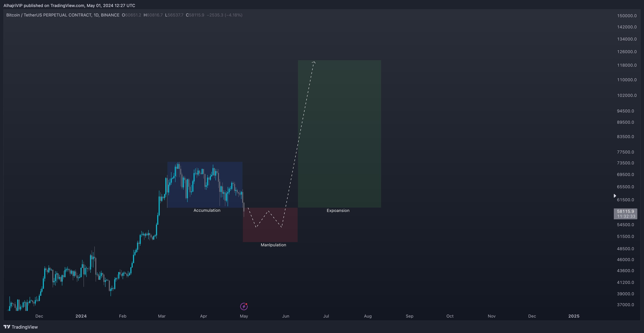Click the Dec label preceding 2025
This screenshot has width=644, height=333.
(x=532, y=316)
